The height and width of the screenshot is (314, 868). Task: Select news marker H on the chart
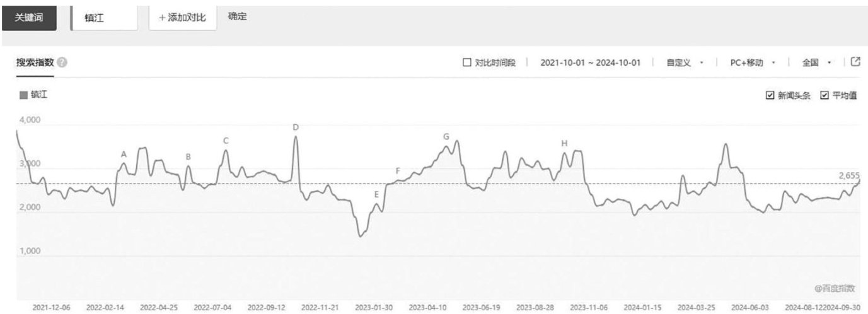point(564,144)
